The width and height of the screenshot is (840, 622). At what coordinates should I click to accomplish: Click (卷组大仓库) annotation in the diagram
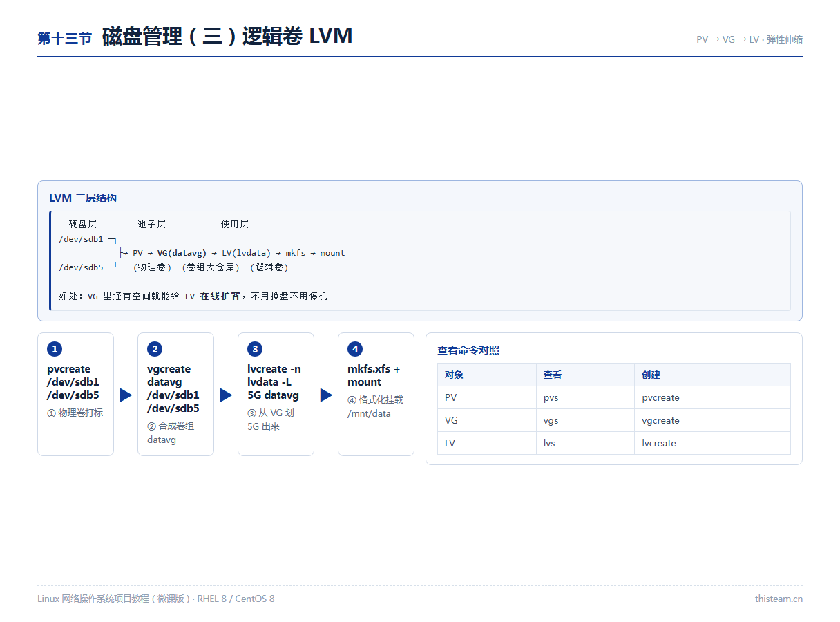[x=211, y=267]
